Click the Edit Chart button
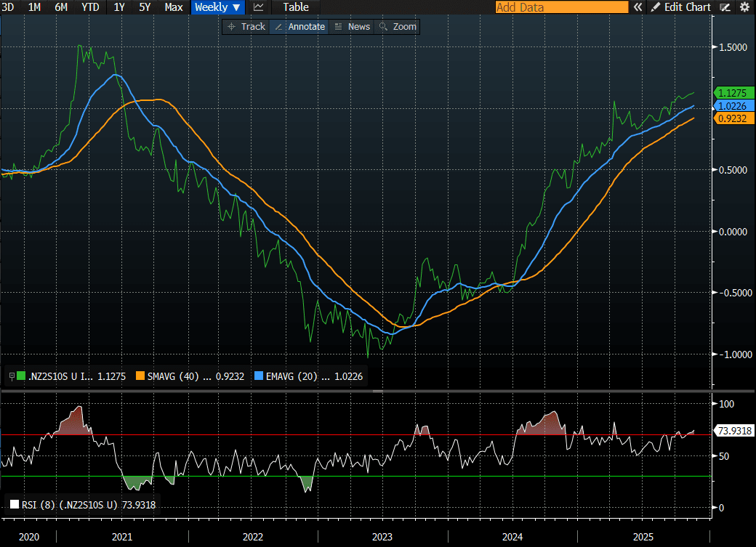The image size is (756, 547). (x=687, y=7)
